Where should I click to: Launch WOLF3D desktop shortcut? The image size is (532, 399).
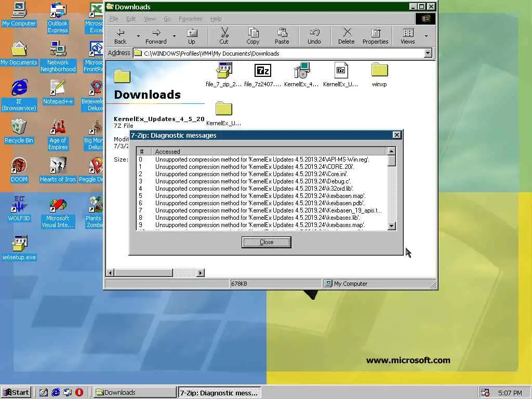click(19, 209)
